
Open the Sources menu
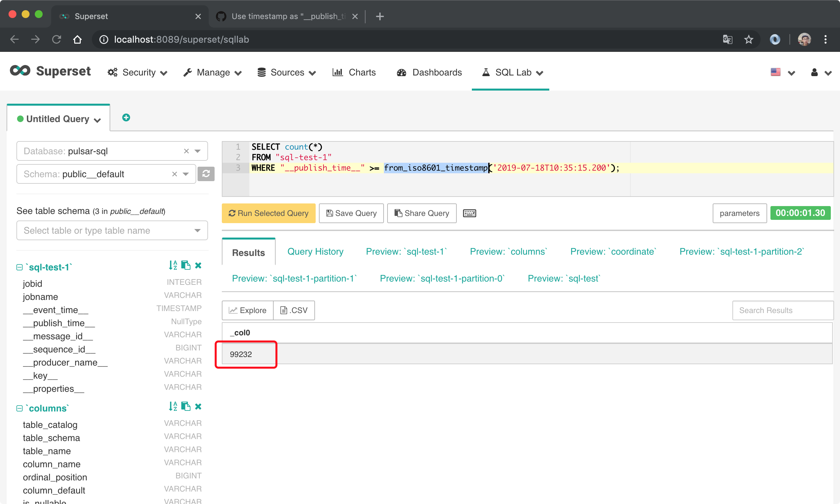(286, 72)
